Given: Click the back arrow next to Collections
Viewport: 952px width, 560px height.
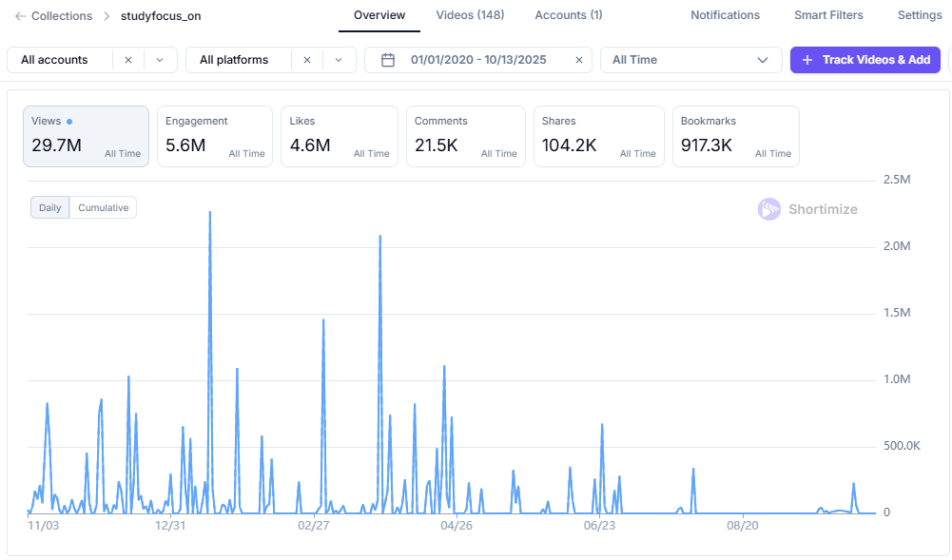Looking at the screenshot, I should 20,16.
